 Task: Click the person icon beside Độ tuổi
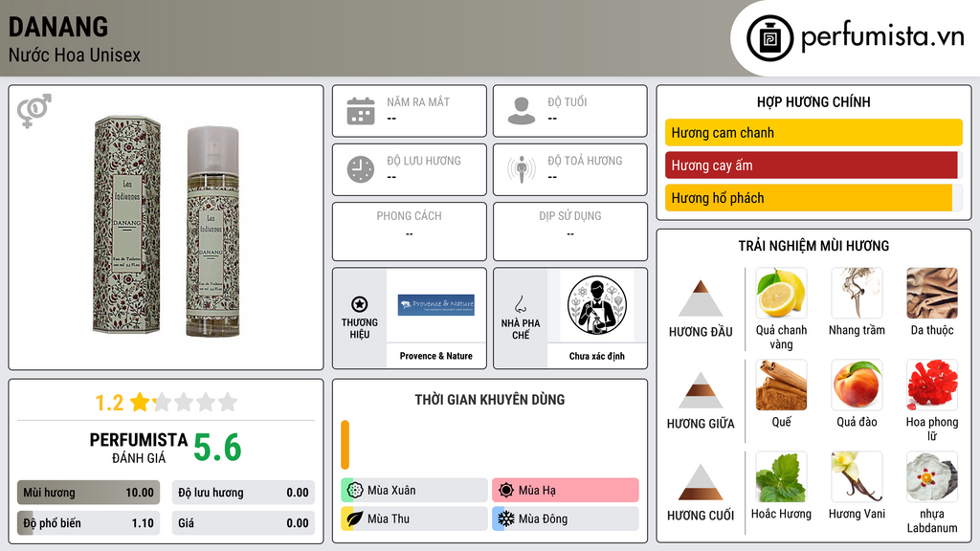[522, 111]
